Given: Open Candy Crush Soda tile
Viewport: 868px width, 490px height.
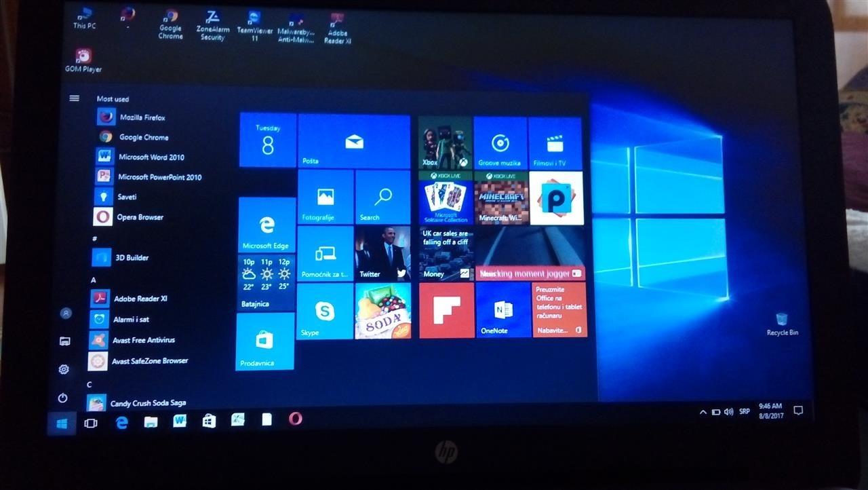Looking at the screenshot, I should point(382,311).
